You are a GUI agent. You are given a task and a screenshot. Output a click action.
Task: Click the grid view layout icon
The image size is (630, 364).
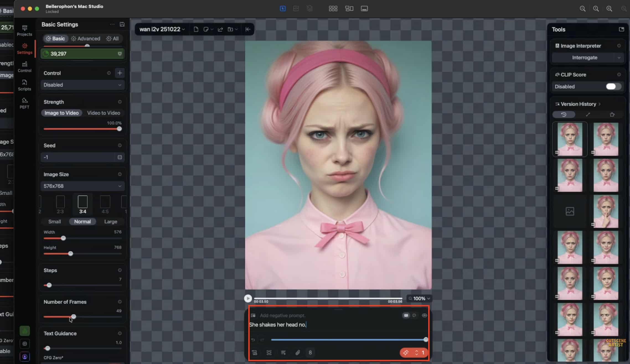333,9
